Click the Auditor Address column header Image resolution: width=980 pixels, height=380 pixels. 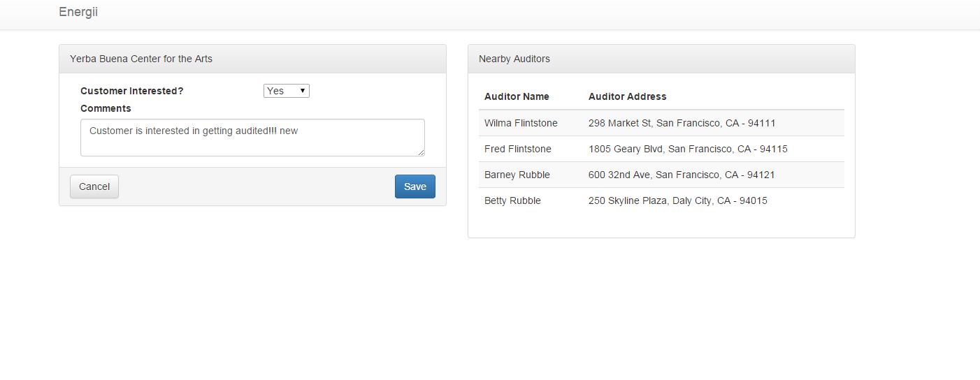pyautogui.click(x=628, y=96)
